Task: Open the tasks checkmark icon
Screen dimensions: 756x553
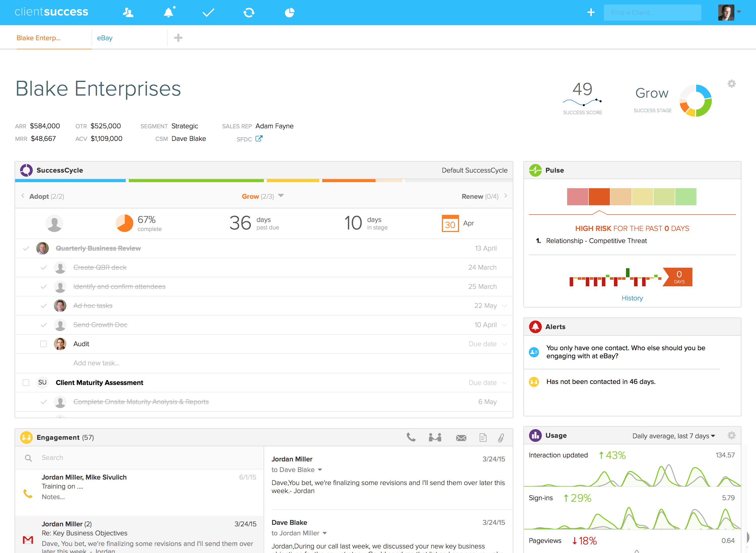Action: point(208,13)
